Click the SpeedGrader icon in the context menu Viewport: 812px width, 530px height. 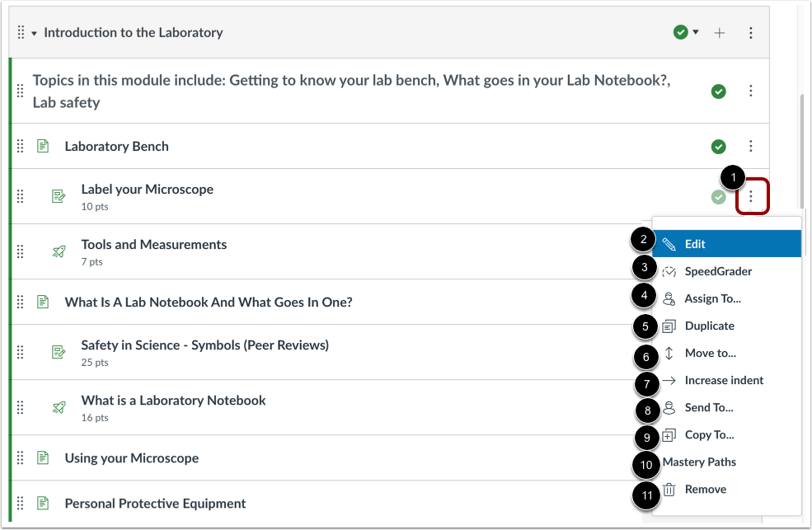click(669, 270)
